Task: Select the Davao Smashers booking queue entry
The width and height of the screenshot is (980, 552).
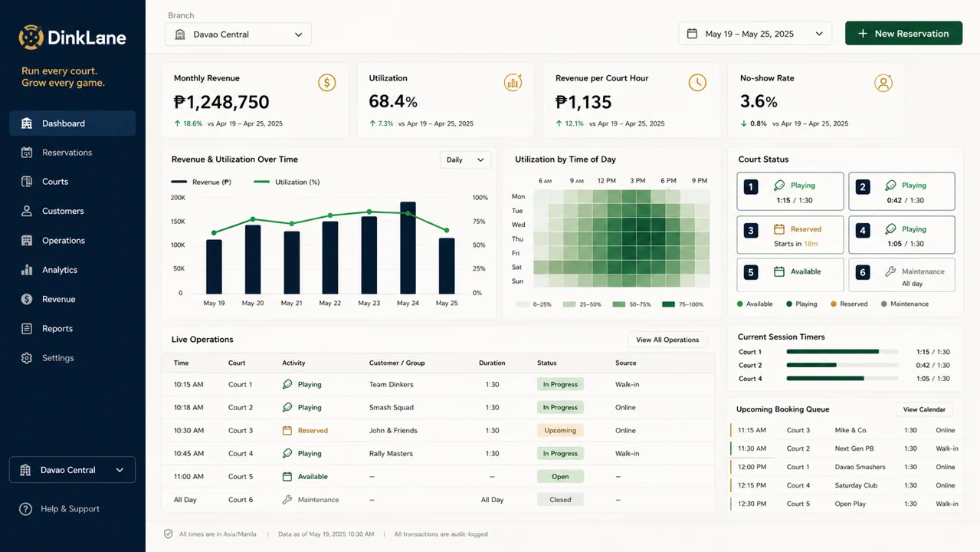Action: (x=844, y=467)
